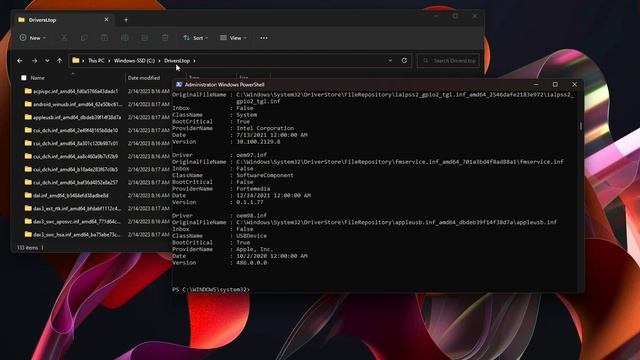This screenshot has height=360, width=640.
Task: Go forward with the right arrow
Action: point(34,60)
